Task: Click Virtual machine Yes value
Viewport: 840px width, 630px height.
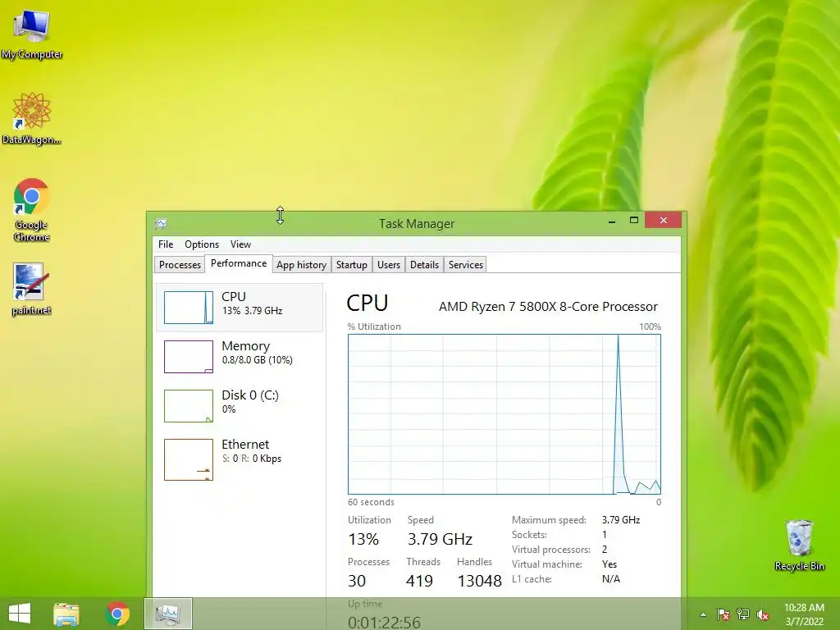Action: [x=609, y=564]
